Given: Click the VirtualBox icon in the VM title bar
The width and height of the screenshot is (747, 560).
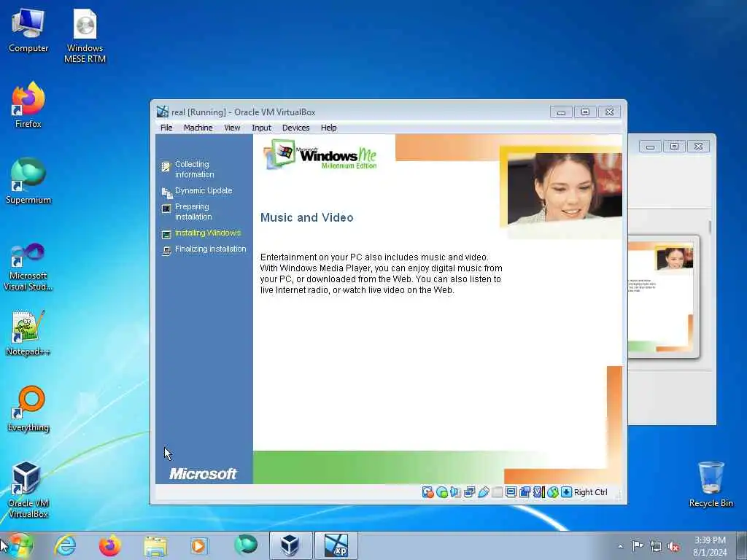Looking at the screenshot, I should tap(163, 112).
